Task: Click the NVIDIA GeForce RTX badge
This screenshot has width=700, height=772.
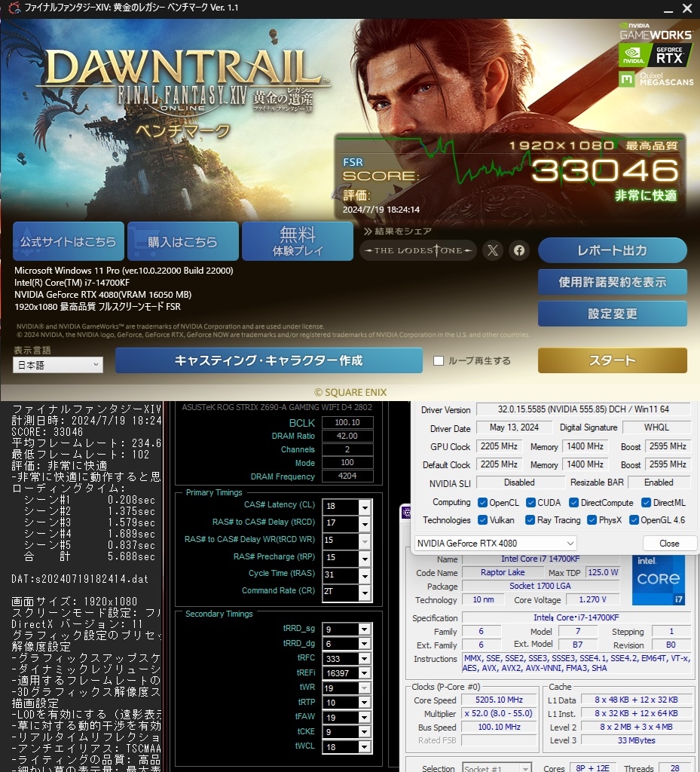Action: 656,56
